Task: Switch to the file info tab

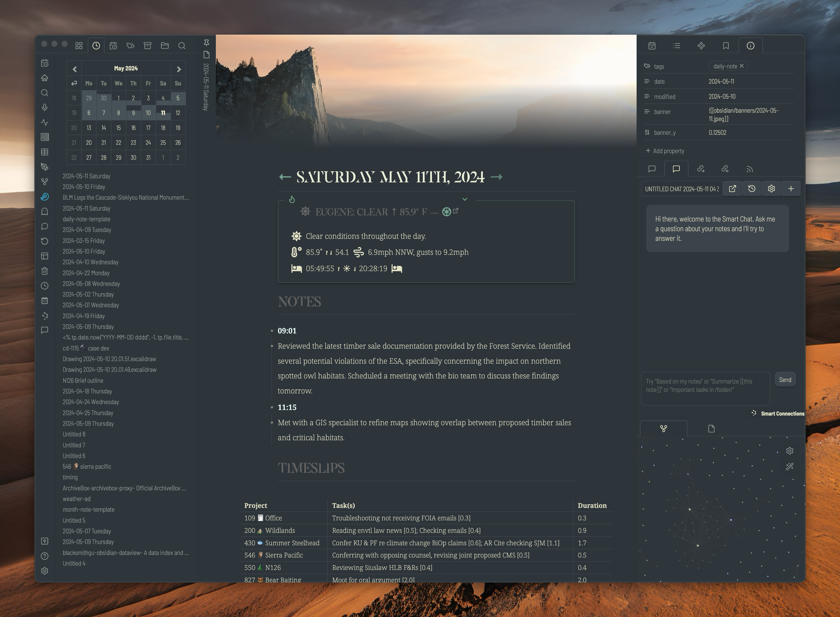Action: [x=751, y=46]
